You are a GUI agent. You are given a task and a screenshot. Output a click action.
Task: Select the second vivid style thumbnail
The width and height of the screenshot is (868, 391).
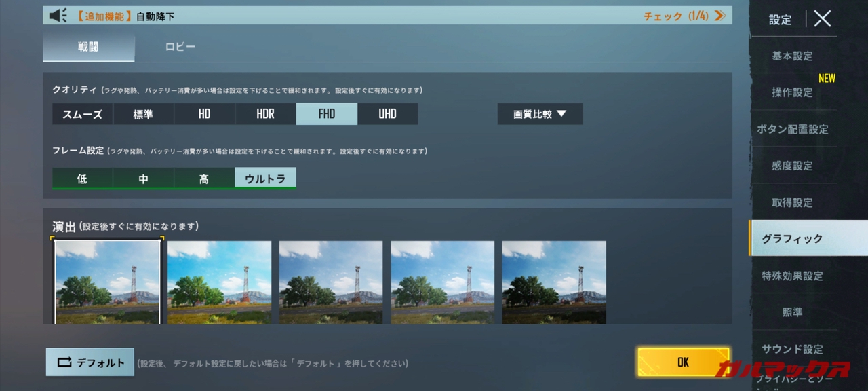tap(219, 281)
